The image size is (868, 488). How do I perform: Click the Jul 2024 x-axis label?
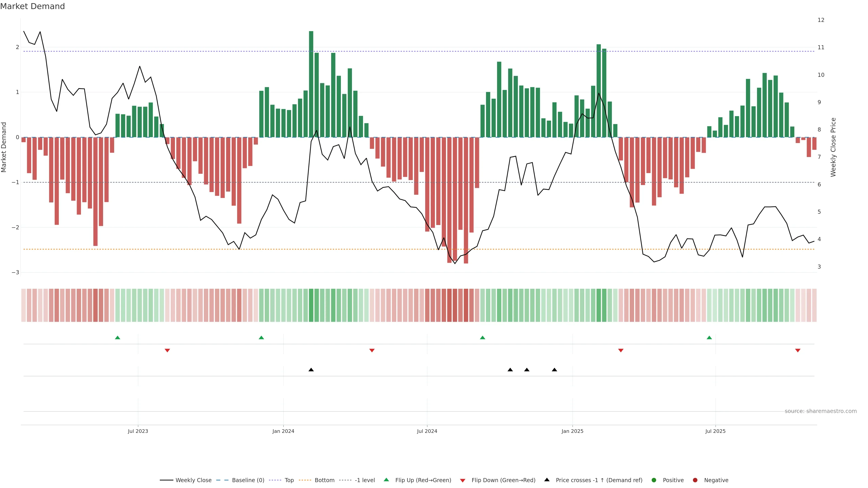pyautogui.click(x=427, y=431)
